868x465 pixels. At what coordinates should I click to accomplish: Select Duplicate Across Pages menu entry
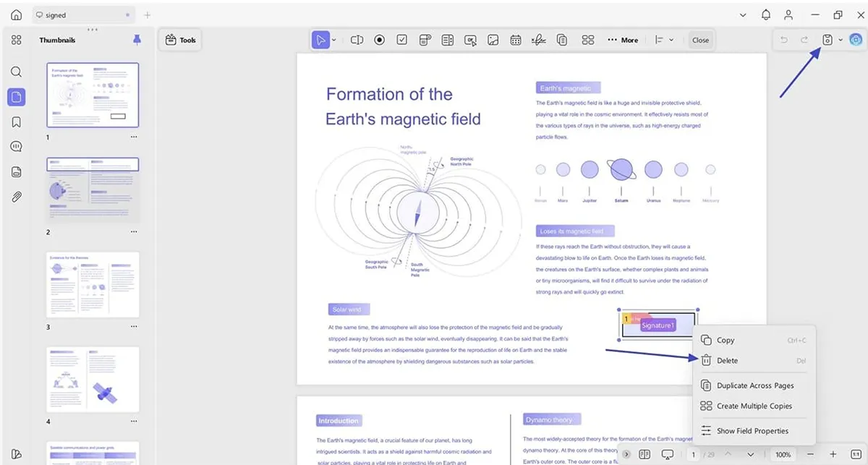[x=754, y=385]
